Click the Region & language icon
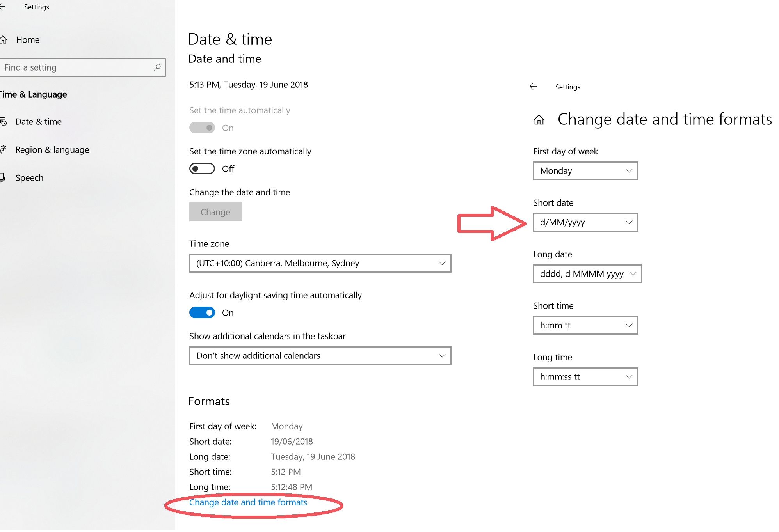Screen dimensions: 779x532 [3, 149]
